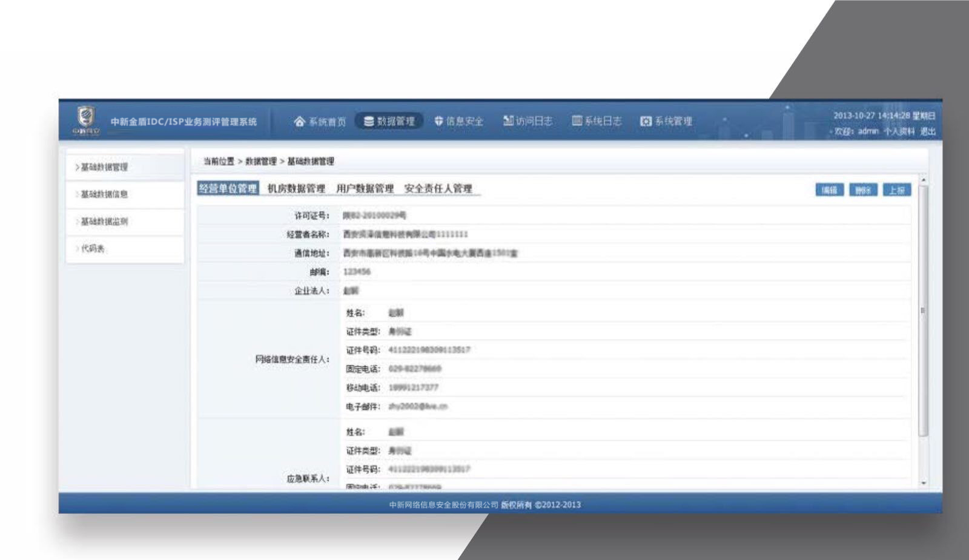Switch to the 用户数据管理 tab
Screen dimensions: 969x560
[x=365, y=189]
